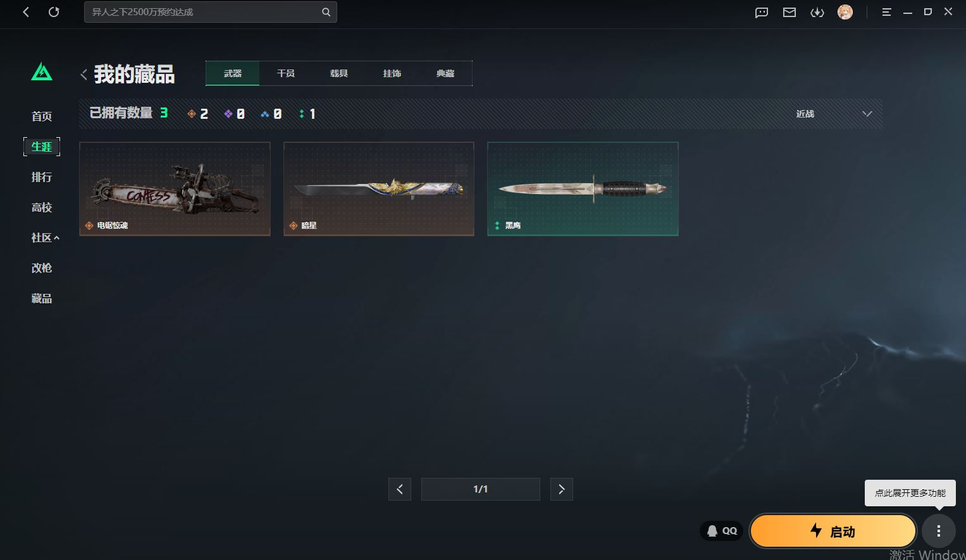The width and height of the screenshot is (966, 560).
Task: Open the hamburger menu icon
Action: [886, 12]
